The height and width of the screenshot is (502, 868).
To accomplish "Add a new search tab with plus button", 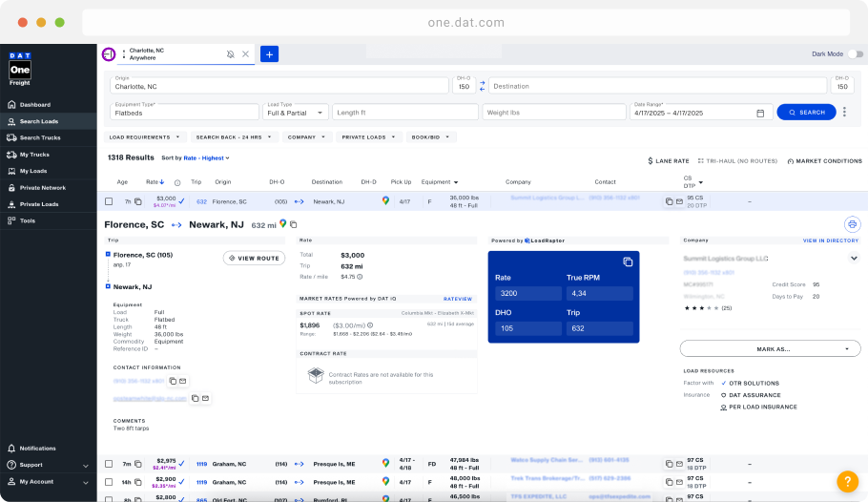I will tap(269, 54).
